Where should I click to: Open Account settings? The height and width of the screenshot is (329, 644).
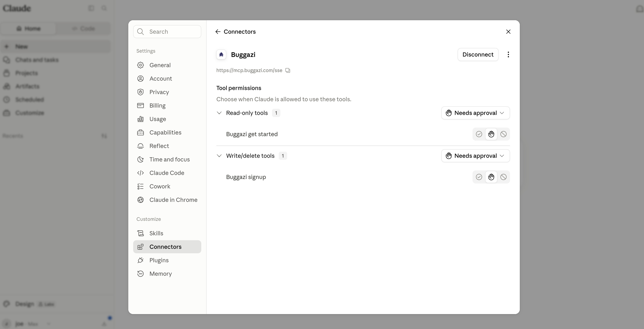coord(167,79)
